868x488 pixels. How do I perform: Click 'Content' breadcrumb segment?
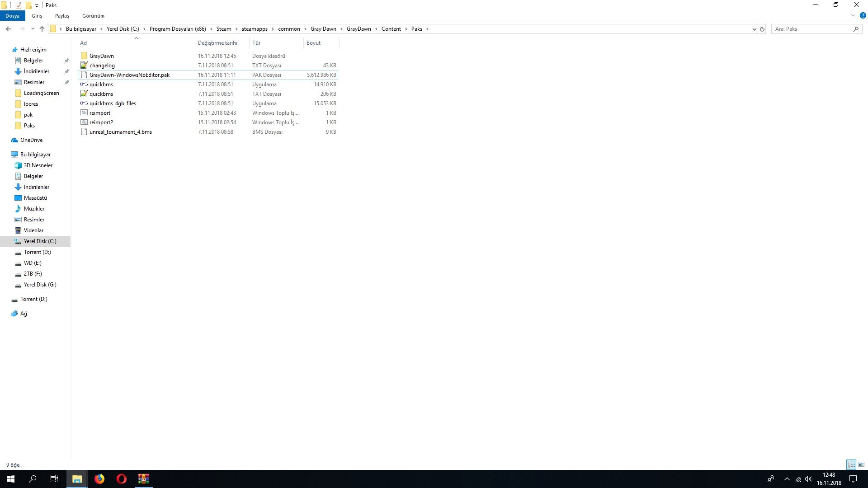point(391,29)
